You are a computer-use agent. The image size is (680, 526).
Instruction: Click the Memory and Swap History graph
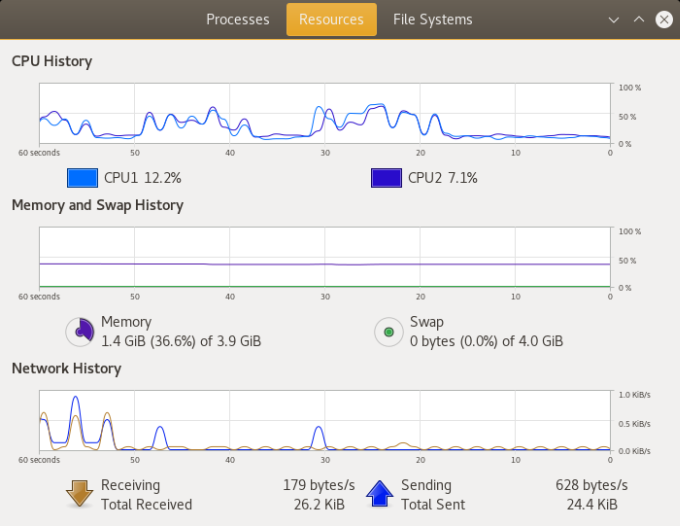(x=325, y=258)
